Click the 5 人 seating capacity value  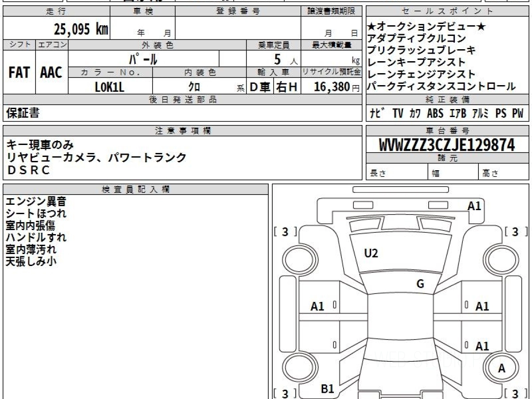(286, 59)
